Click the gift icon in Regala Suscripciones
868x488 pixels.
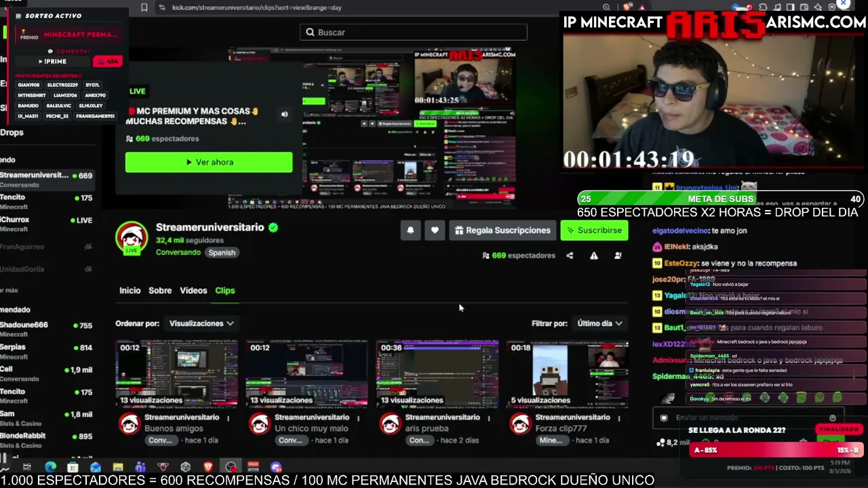(459, 230)
